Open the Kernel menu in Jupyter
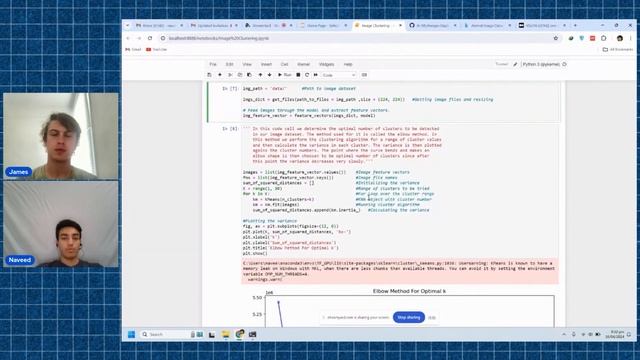640x360 pixels. 303,64
